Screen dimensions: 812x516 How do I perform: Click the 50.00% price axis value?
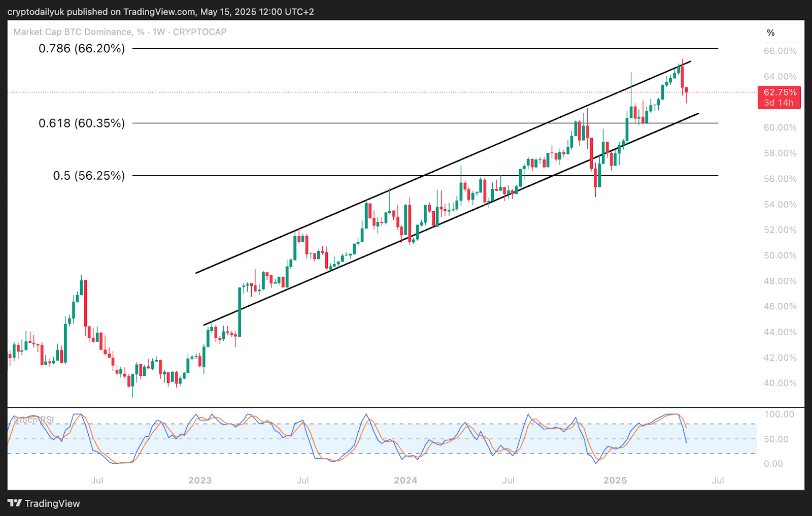point(780,255)
